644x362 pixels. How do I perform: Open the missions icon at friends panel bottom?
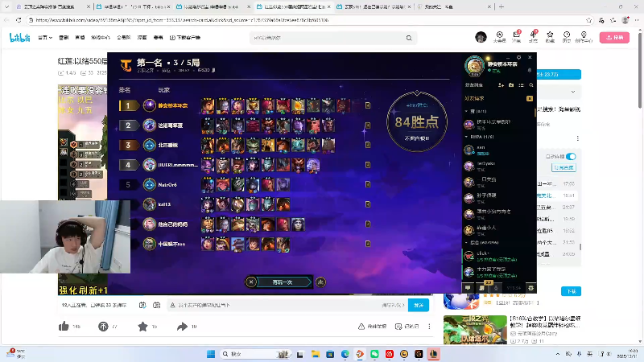click(482, 288)
